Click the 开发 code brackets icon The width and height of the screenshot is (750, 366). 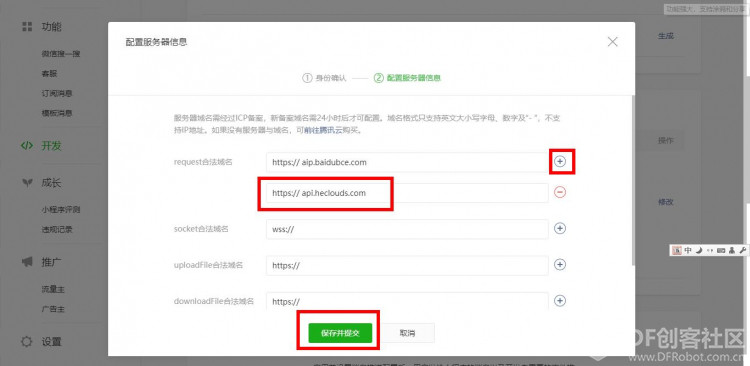(x=27, y=146)
